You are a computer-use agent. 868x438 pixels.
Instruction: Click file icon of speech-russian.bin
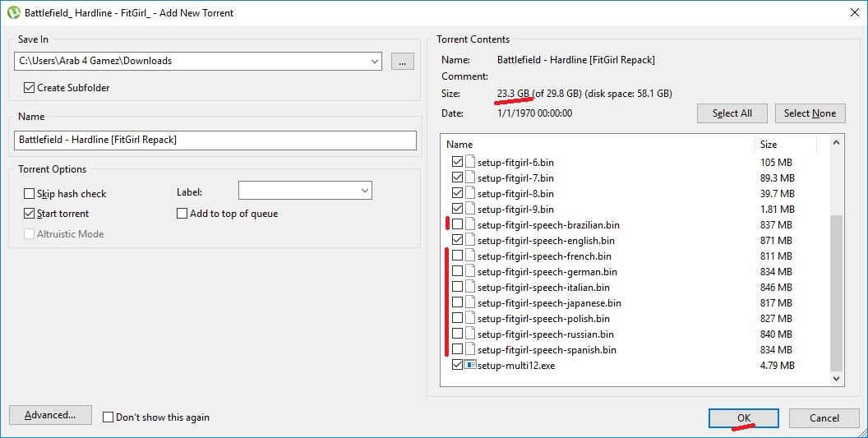pyautogui.click(x=470, y=334)
